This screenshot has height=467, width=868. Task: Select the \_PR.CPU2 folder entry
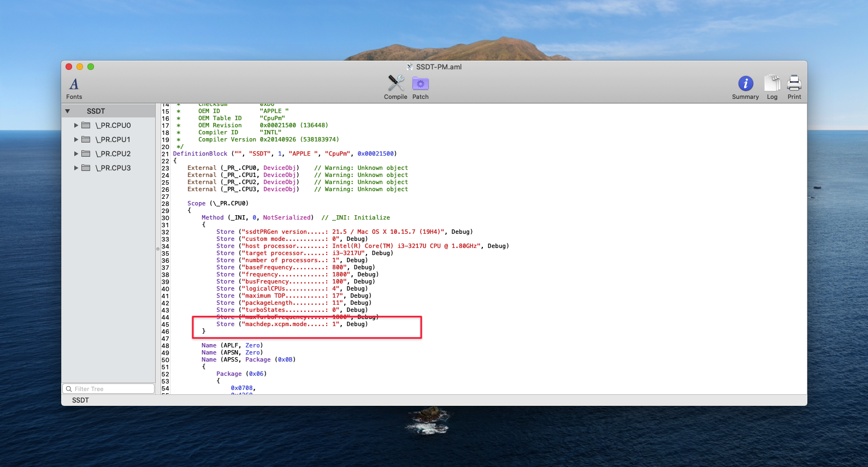click(x=113, y=153)
